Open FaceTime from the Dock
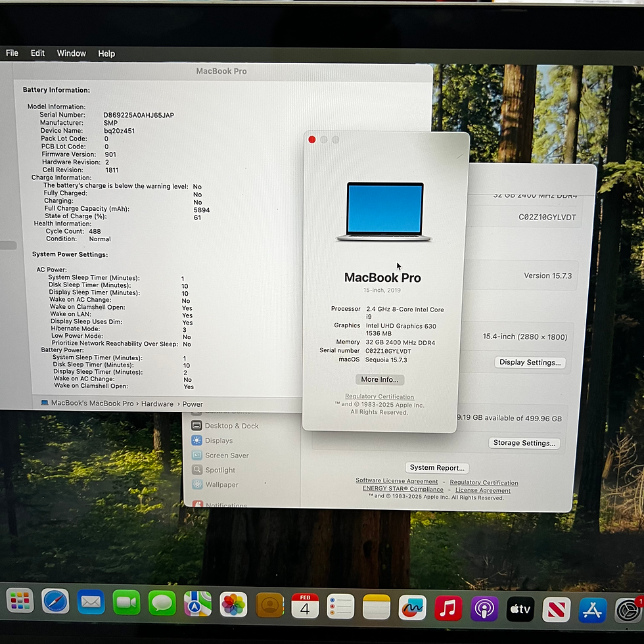644x644 pixels. pyautogui.click(x=126, y=603)
